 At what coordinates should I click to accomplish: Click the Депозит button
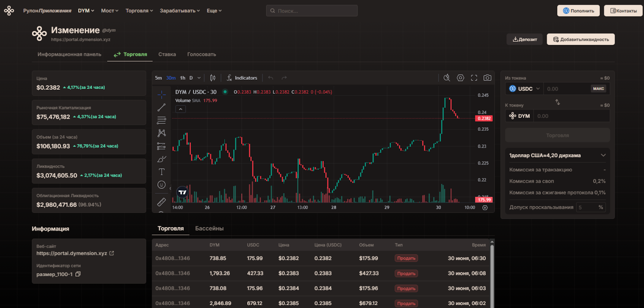coord(524,39)
